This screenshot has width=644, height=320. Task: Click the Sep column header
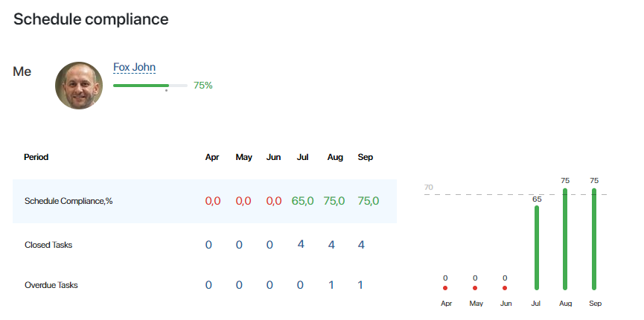pyautogui.click(x=366, y=157)
